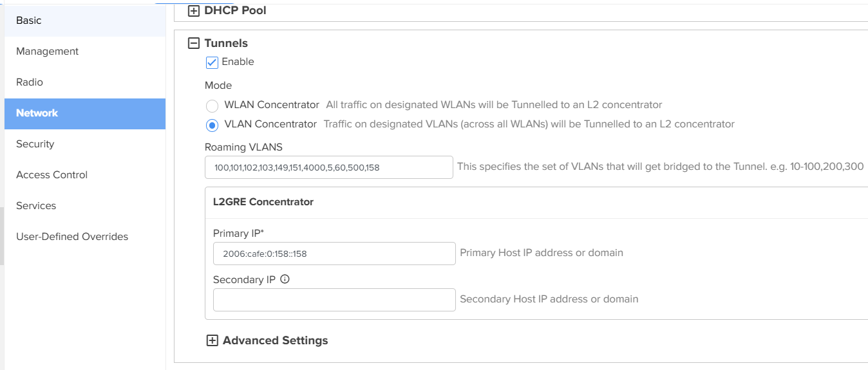
Task: Open the Services tab
Action: 36,206
